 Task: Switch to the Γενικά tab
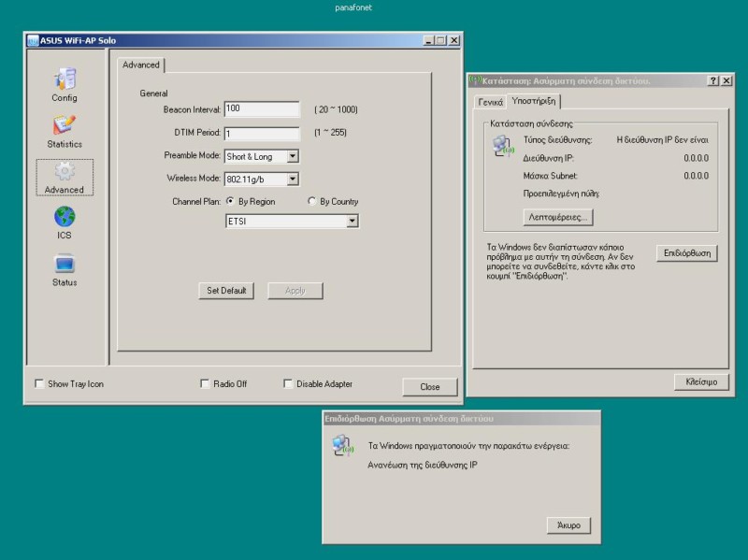[490, 102]
